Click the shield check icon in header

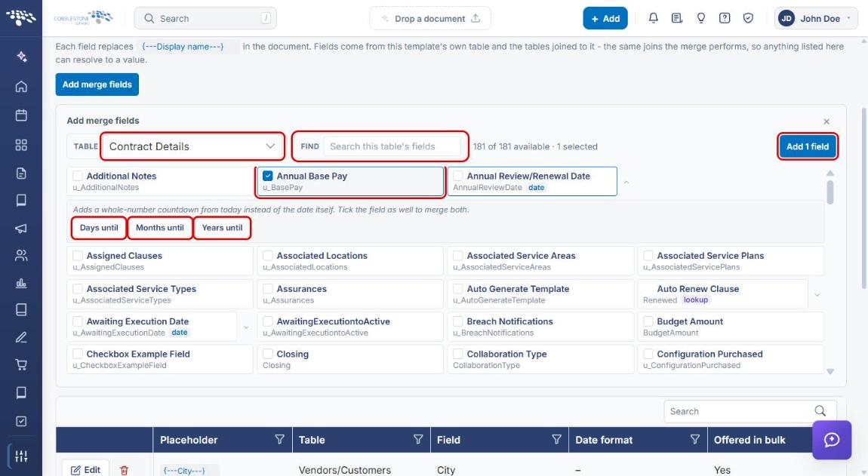(748, 18)
